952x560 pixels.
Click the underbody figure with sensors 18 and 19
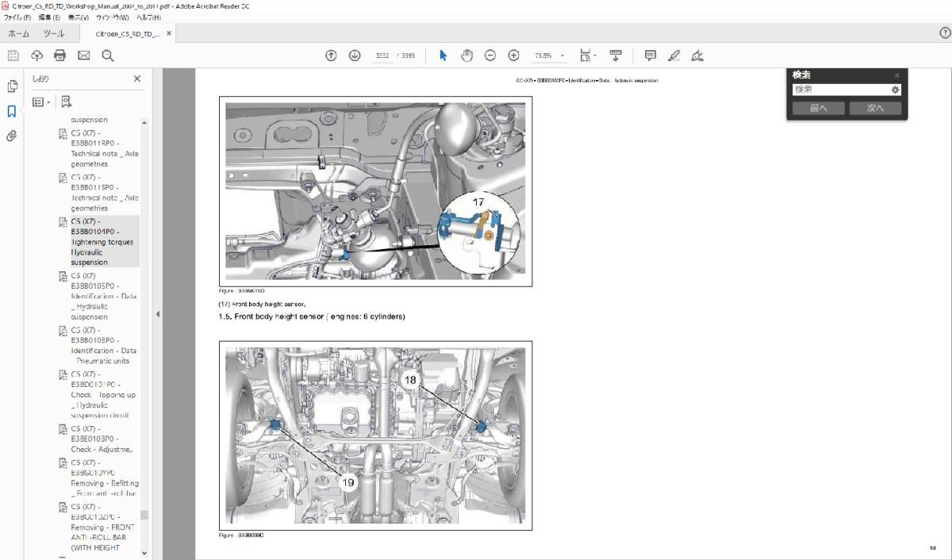(x=376, y=435)
